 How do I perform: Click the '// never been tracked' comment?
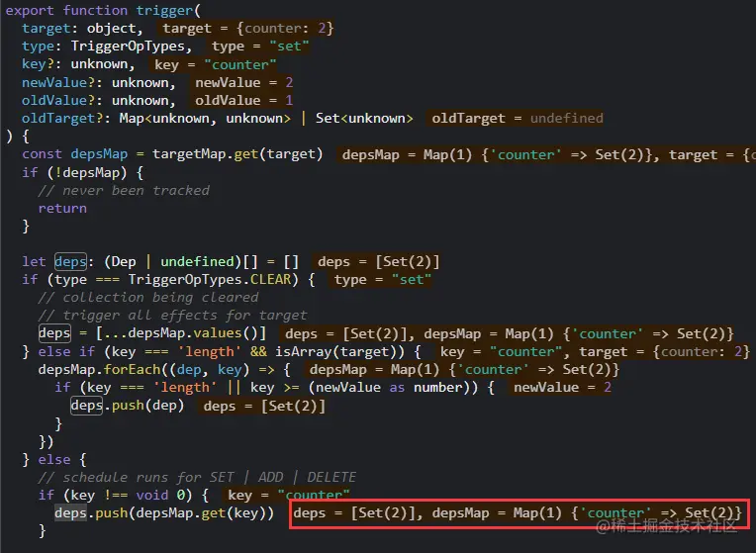[124, 191]
